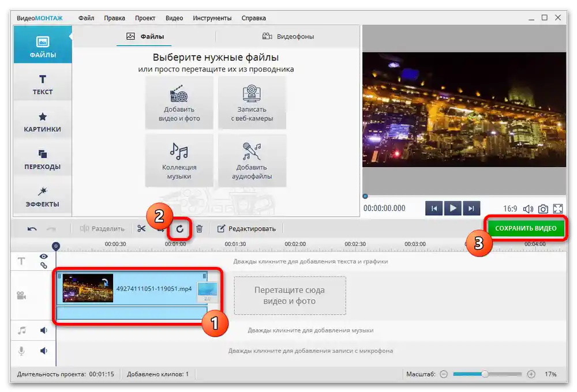Mute the music track speaker

click(44, 330)
